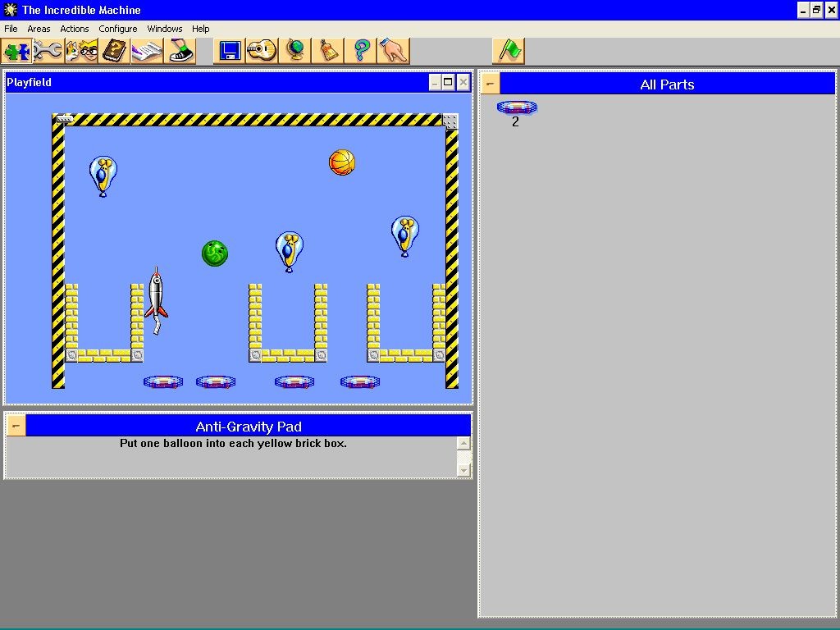The image size is (840, 630).
Task: Open the Areas menu
Action: (39, 29)
